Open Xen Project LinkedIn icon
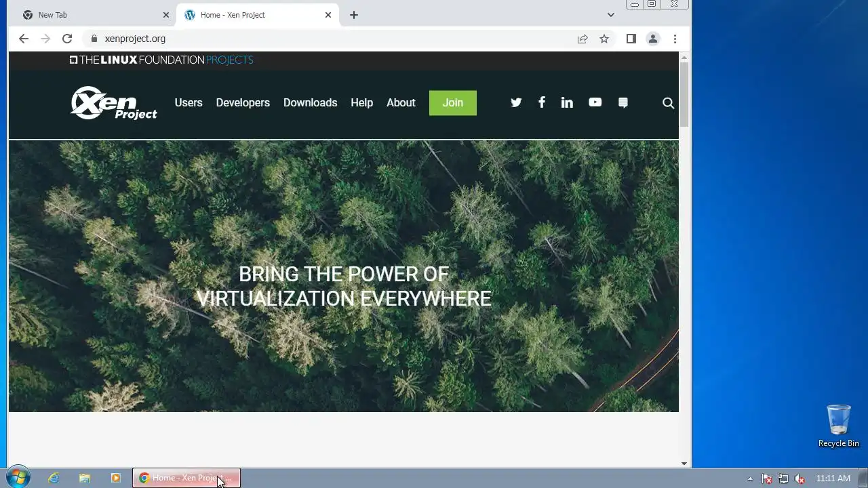 567,102
